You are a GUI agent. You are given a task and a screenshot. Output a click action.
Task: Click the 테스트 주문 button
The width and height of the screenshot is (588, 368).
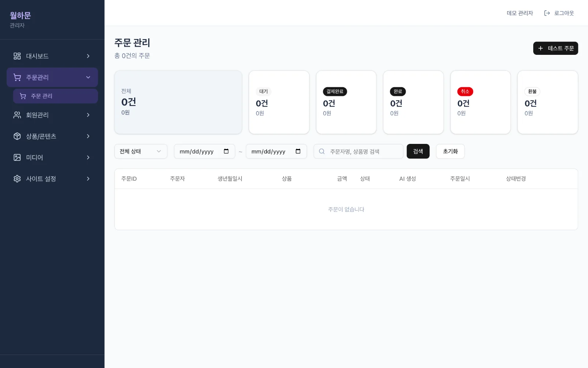(555, 48)
